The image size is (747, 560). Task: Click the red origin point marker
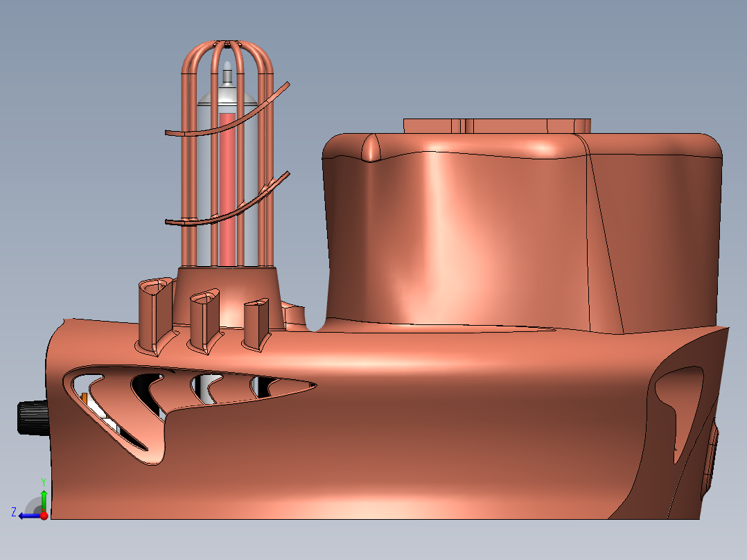44,516
